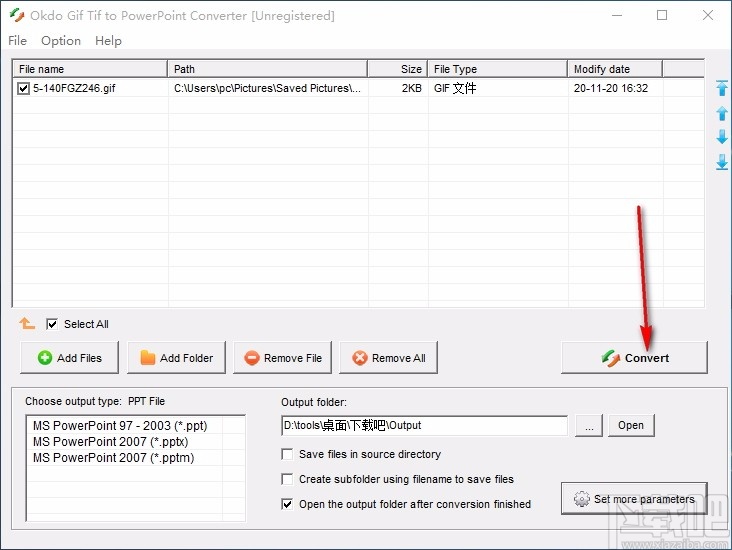Select MS PowerPoint 2007 (*.pptx) output type
Viewport: 732px width, 550px height.
[111, 441]
